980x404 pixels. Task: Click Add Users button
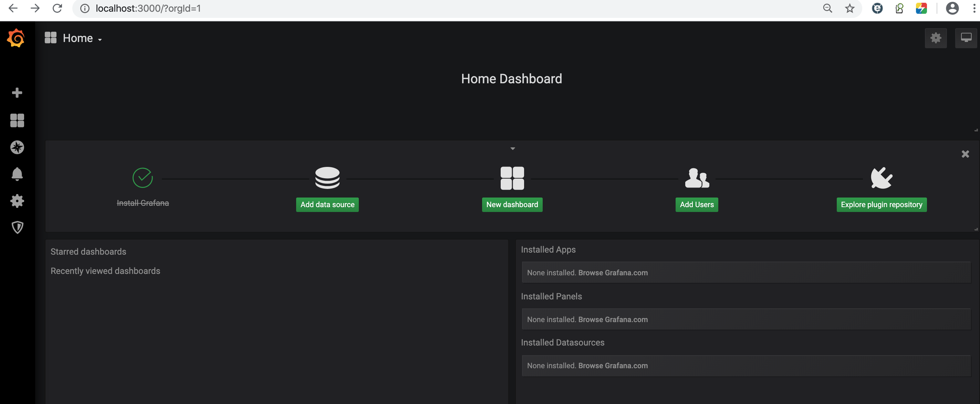[697, 204]
